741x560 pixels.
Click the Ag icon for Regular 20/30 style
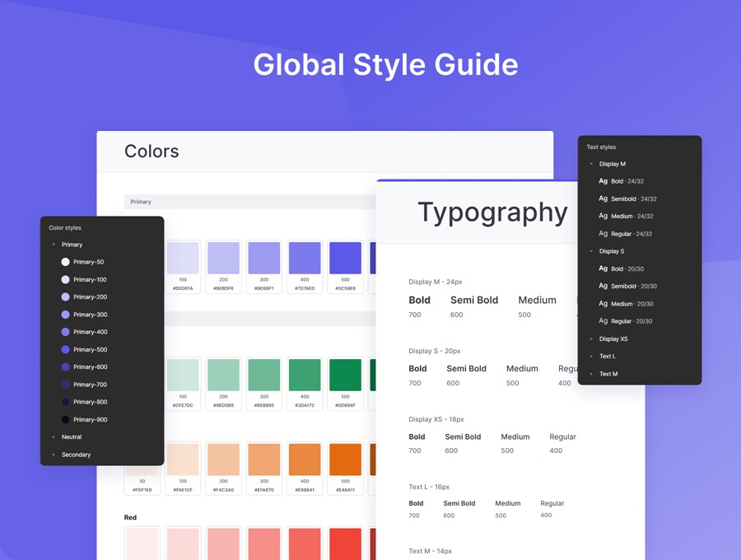(x=604, y=320)
